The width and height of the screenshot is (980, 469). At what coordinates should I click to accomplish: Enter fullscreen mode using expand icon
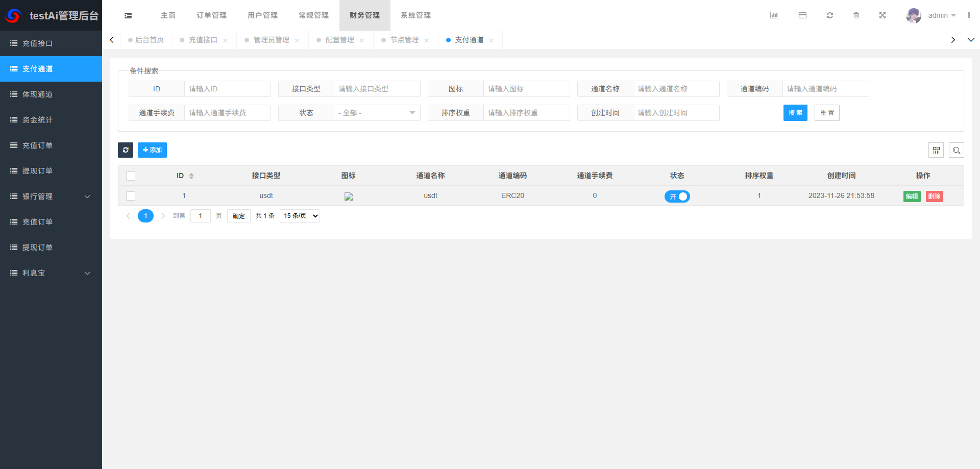pos(883,15)
